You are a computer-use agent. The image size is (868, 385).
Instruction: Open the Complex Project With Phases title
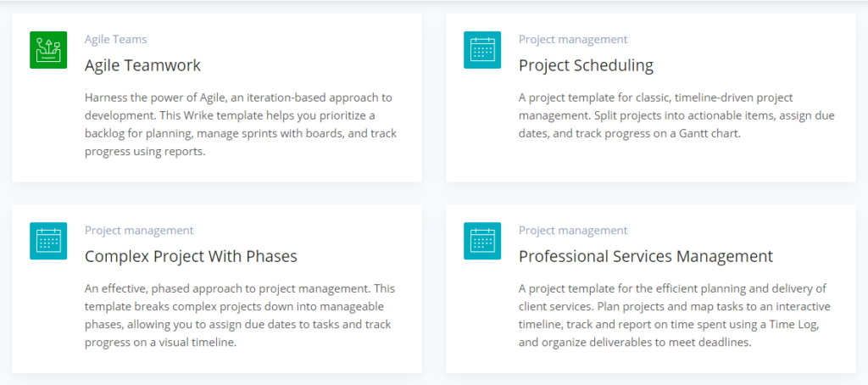pyautogui.click(x=191, y=256)
